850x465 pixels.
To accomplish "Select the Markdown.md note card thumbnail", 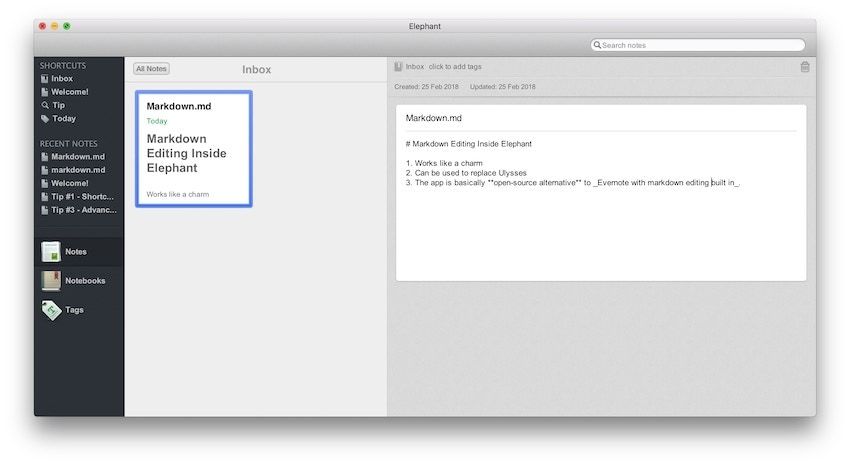I will click(x=194, y=149).
